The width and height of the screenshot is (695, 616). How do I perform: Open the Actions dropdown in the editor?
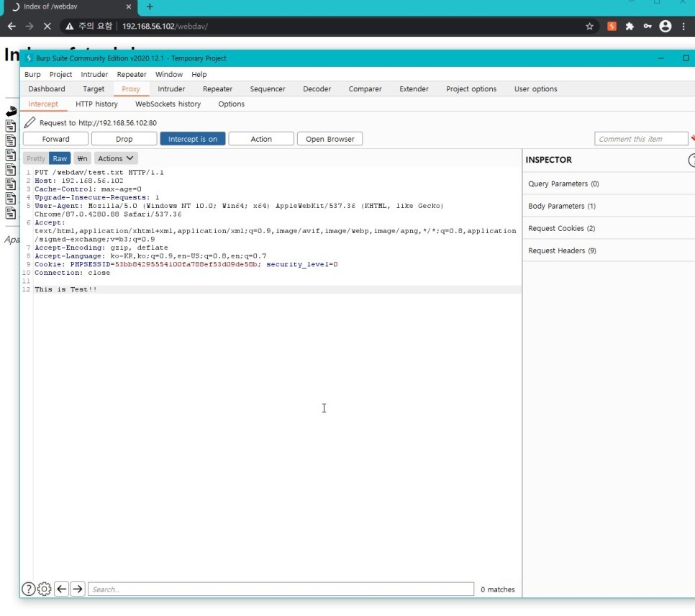(x=116, y=158)
